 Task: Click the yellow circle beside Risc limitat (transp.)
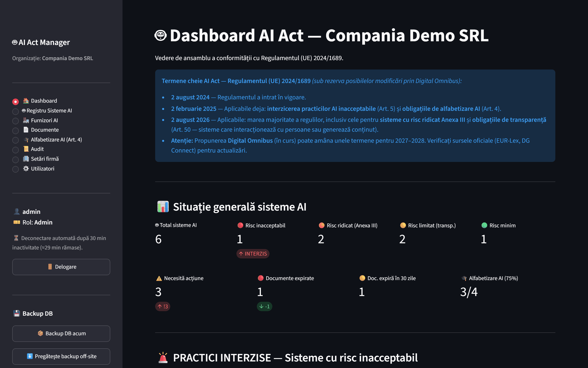pyautogui.click(x=403, y=225)
